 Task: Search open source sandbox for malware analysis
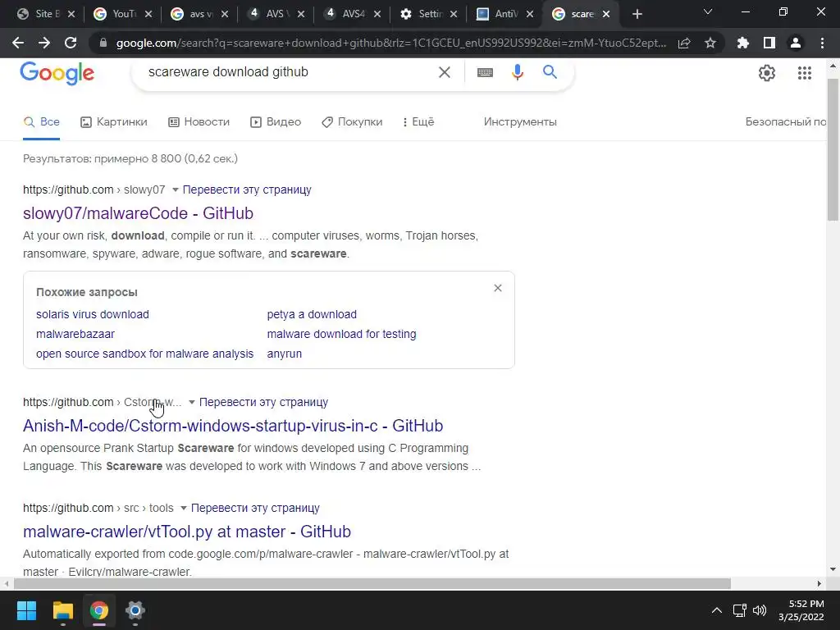[144, 354]
